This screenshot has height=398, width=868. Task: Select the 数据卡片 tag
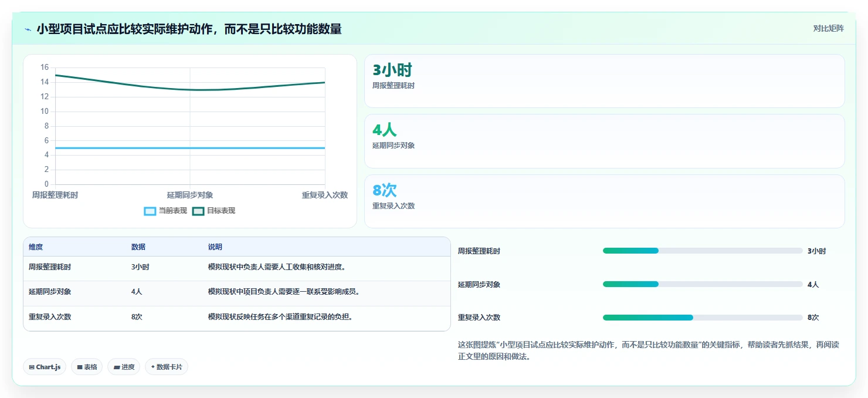(167, 367)
